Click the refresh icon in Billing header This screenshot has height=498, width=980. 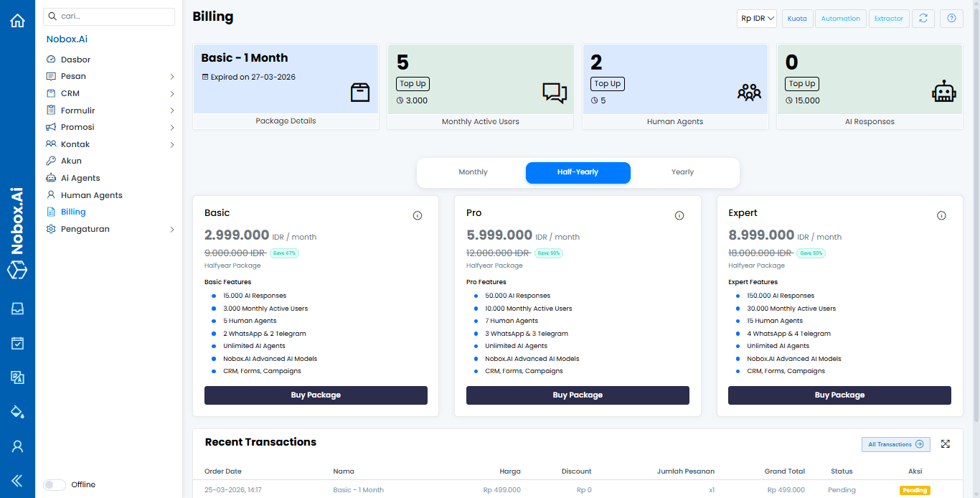pyautogui.click(x=923, y=19)
